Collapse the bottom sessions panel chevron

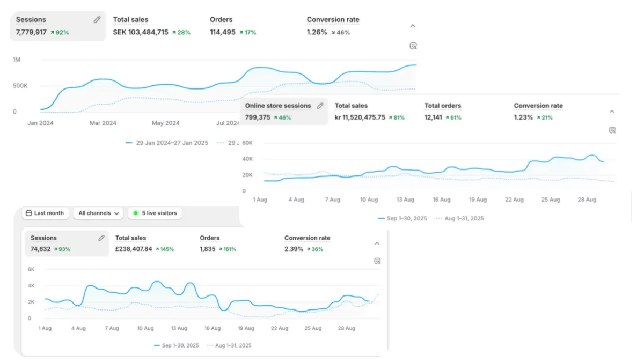[377, 243]
